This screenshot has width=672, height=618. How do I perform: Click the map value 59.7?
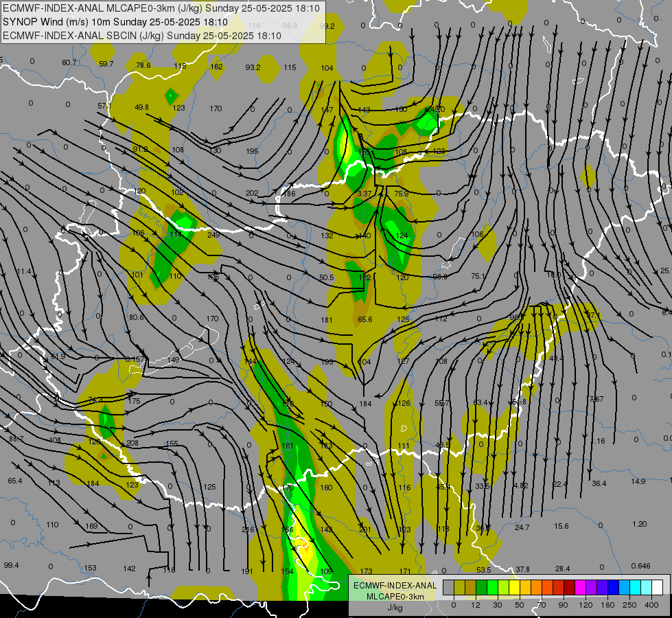[106, 64]
